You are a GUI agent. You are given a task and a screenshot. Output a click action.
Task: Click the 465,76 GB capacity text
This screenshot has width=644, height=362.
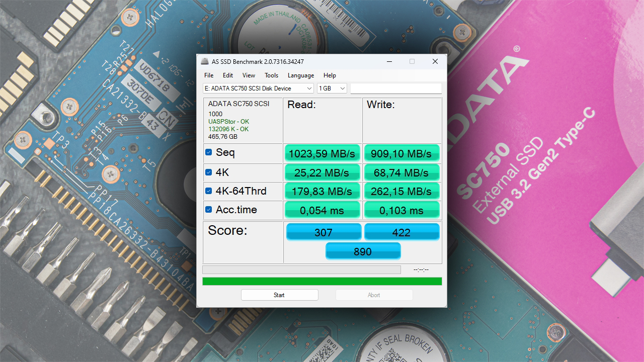point(223,137)
